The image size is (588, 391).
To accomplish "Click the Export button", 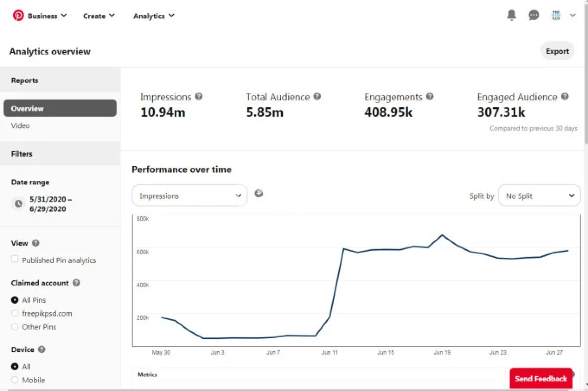I will [557, 51].
